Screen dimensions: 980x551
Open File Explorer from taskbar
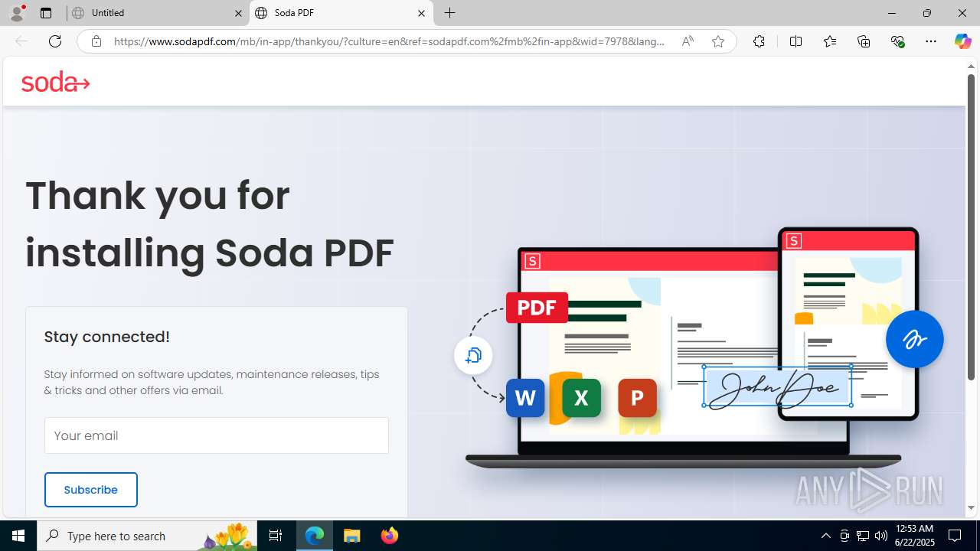[351, 536]
